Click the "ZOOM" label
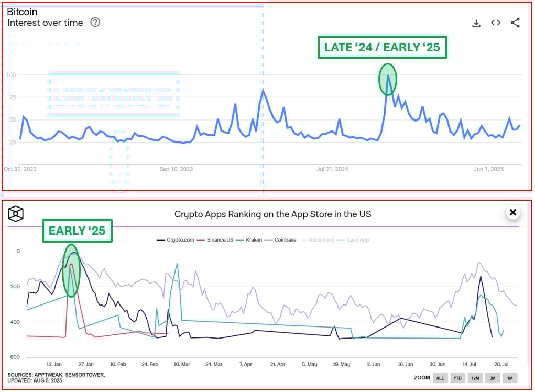The height and width of the screenshot is (392, 535). [422, 378]
